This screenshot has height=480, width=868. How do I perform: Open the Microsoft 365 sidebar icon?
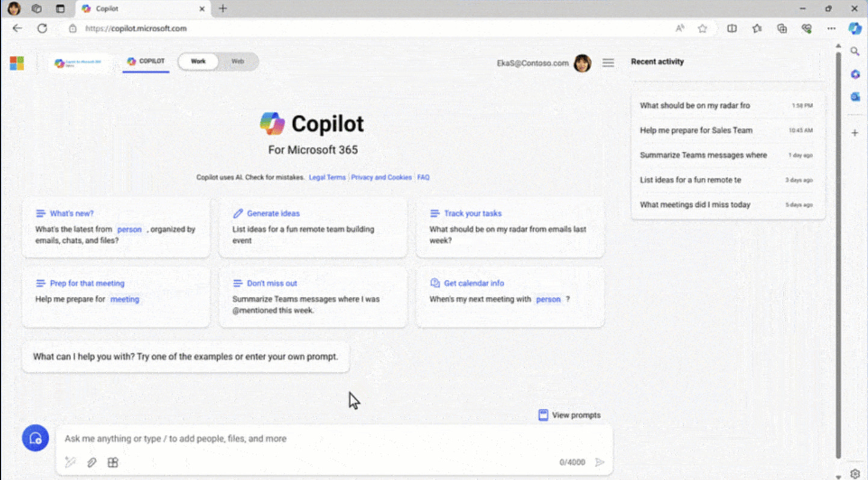(x=855, y=74)
